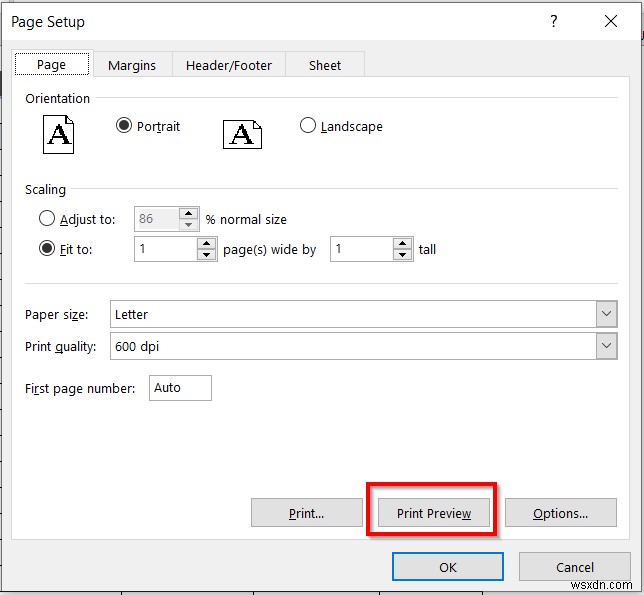Viewport: 644px width, 595px height.
Task: Open the Print quality dropdown
Action: [607, 346]
